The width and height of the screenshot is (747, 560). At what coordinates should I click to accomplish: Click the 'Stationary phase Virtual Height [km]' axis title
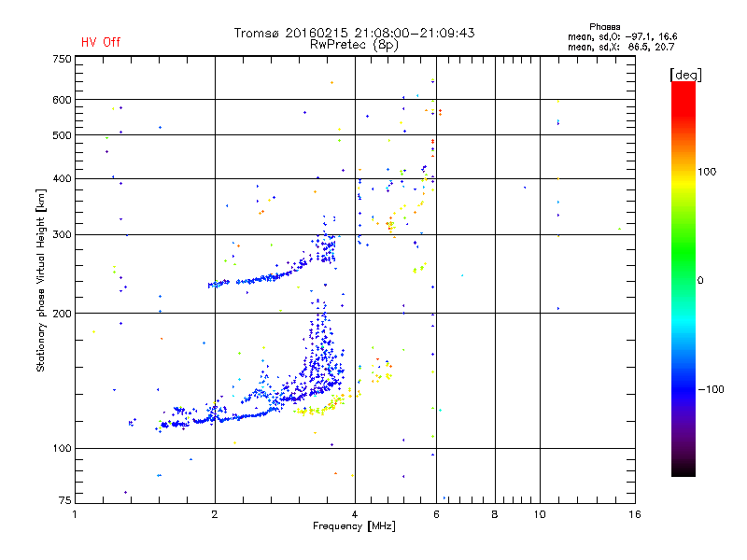[x=41, y=280]
